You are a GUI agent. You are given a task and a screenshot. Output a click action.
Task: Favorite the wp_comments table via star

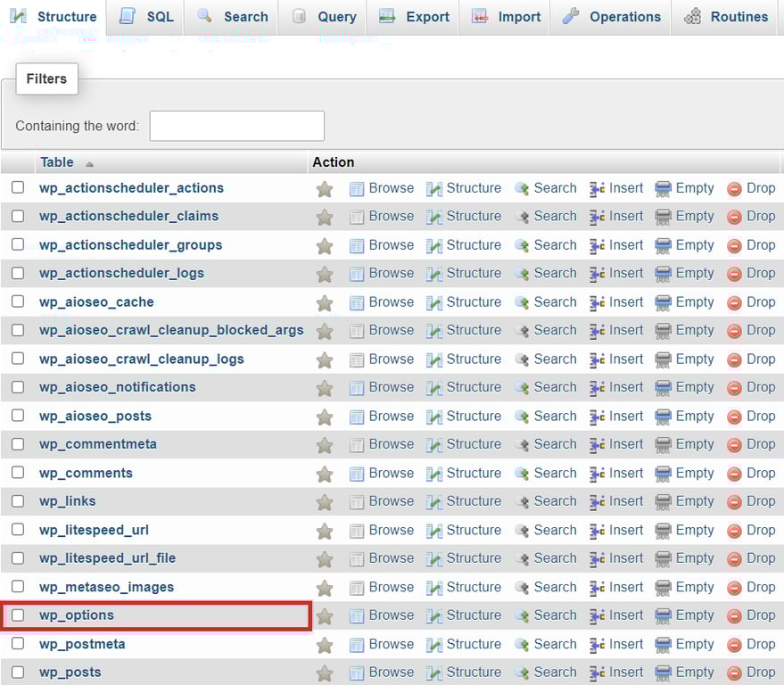tap(324, 473)
